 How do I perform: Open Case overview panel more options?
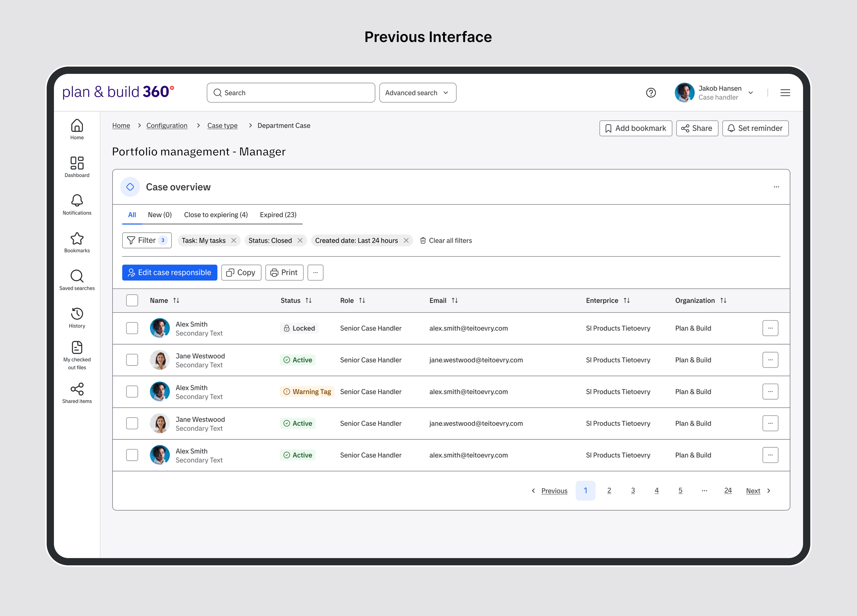point(776,187)
